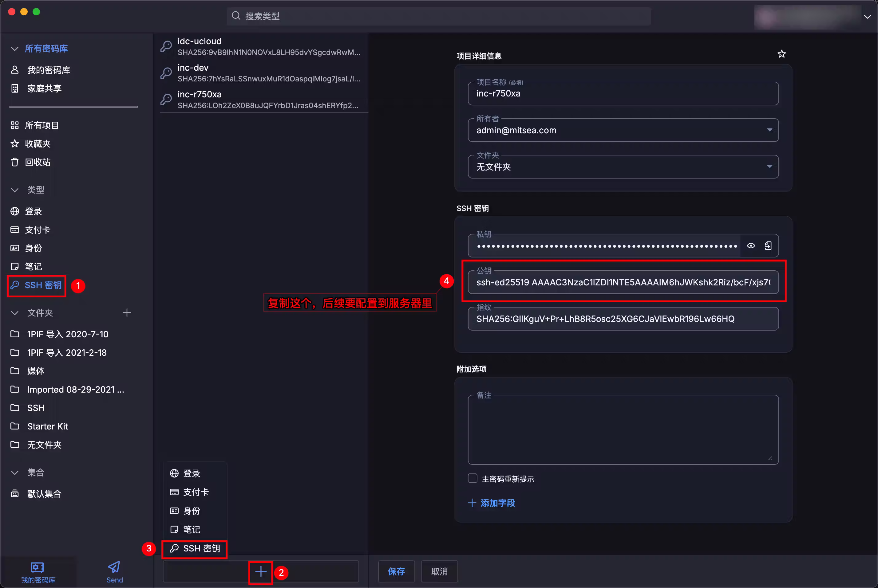Click the generate/import icon beside private key
878x588 pixels.
click(768, 246)
